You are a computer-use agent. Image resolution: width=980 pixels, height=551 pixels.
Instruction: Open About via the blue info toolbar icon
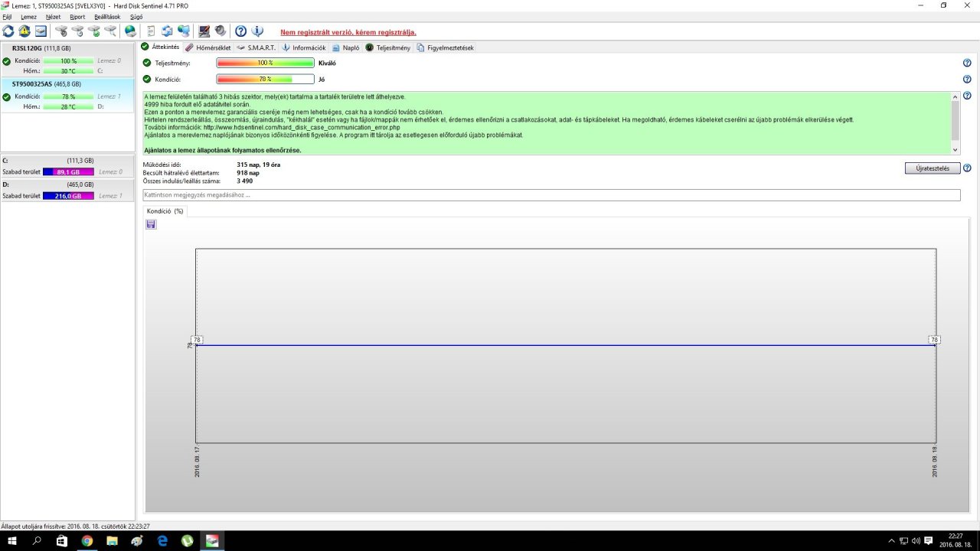[257, 31]
